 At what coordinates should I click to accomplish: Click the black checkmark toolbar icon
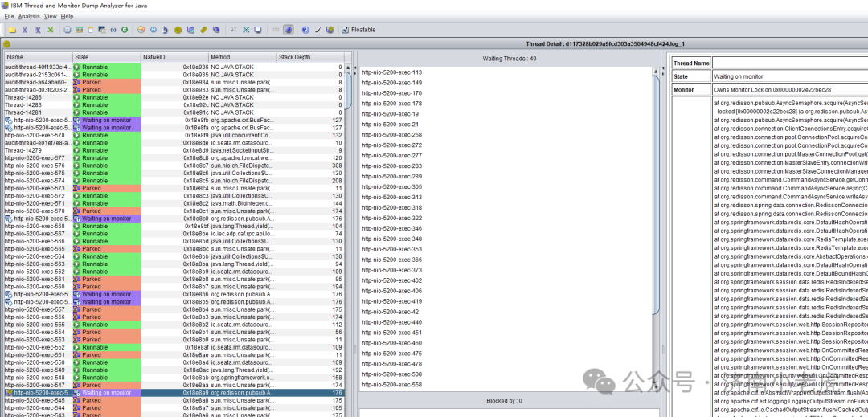click(317, 30)
